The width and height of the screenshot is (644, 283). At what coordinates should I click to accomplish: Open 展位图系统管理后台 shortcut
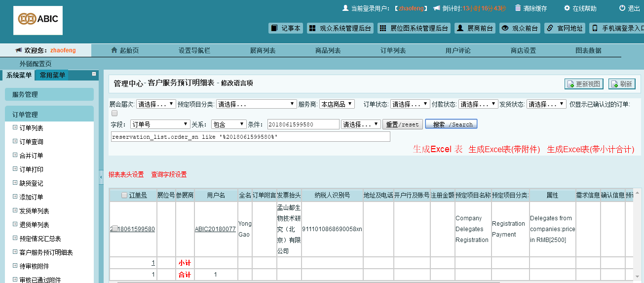[x=414, y=28]
